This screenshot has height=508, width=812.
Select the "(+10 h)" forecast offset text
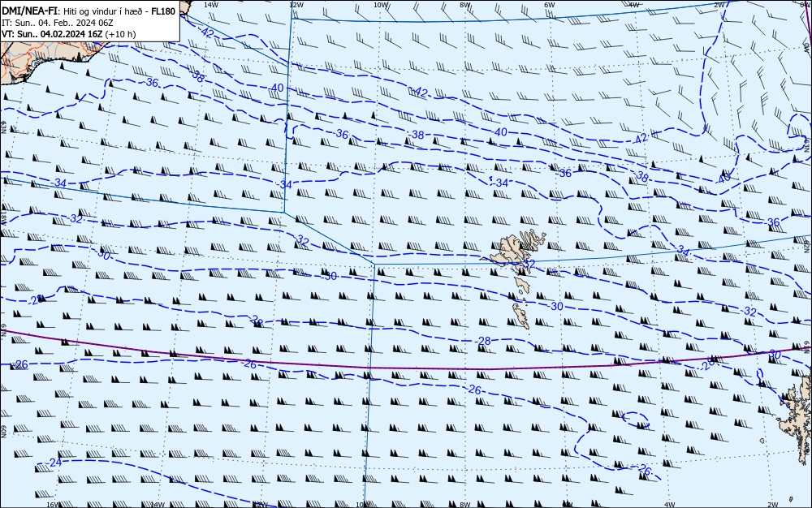point(120,34)
